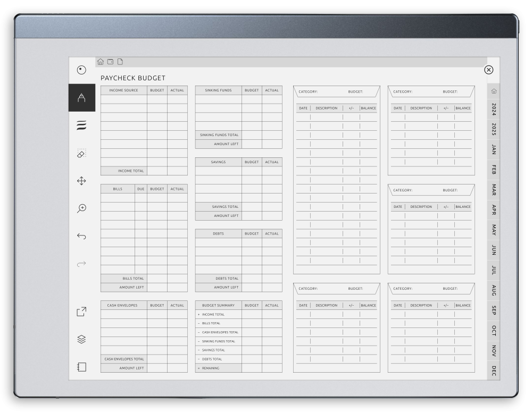Open the Export/Share option
The image size is (532, 412).
81,312
